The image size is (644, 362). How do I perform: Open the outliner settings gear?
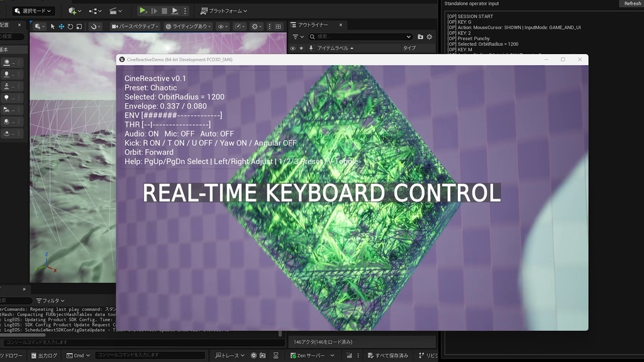tap(429, 36)
